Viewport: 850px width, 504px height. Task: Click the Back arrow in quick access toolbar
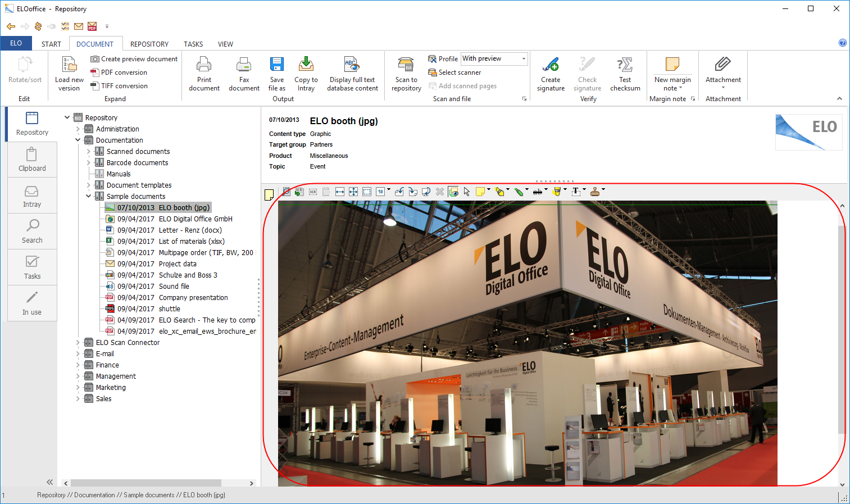[11, 26]
